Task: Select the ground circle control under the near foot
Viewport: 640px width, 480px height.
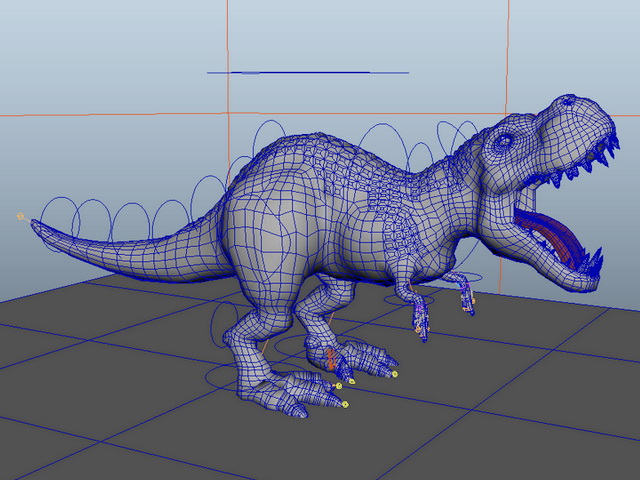Action: [x=231, y=377]
